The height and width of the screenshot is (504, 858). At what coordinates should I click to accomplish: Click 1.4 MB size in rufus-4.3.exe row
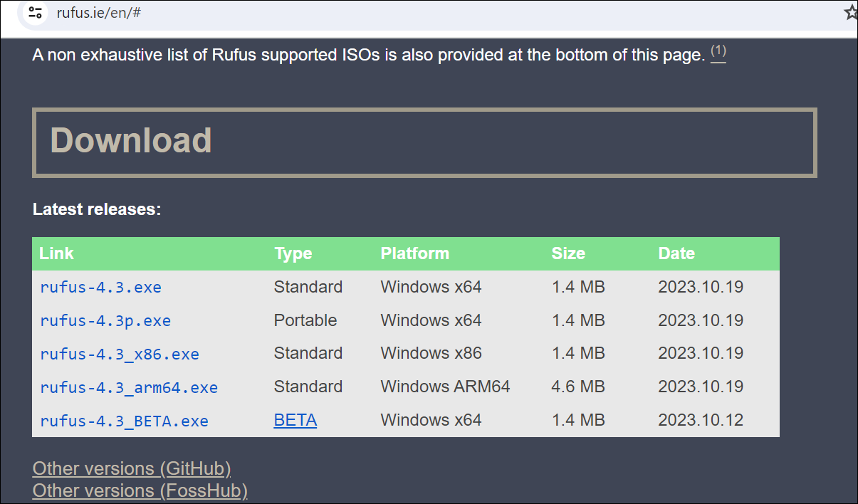[x=578, y=287]
